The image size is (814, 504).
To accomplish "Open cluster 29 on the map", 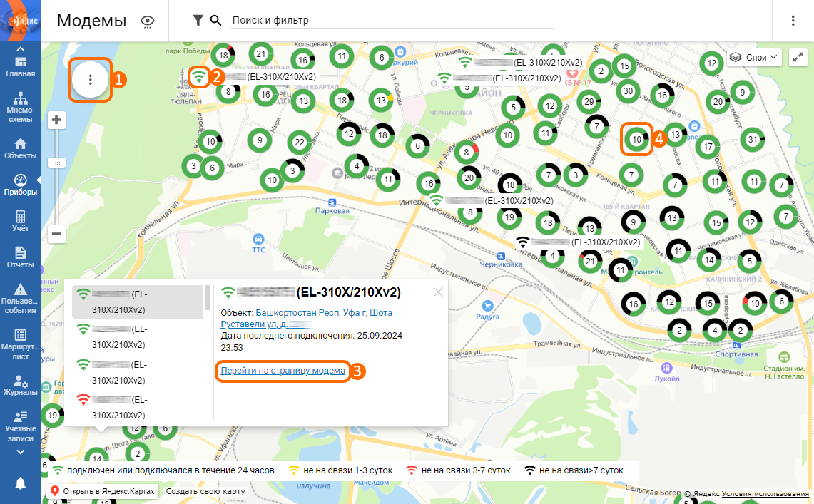I will click(589, 102).
